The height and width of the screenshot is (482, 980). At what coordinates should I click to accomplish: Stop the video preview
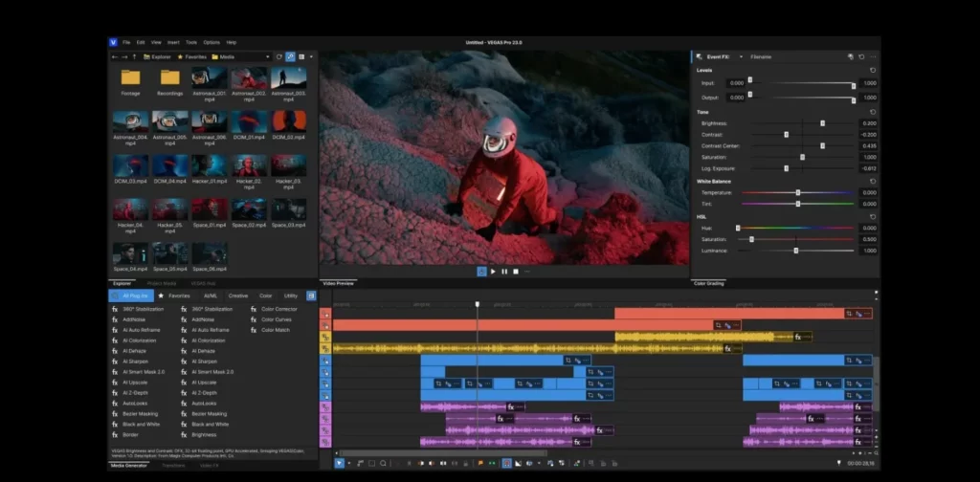[516, 272]
